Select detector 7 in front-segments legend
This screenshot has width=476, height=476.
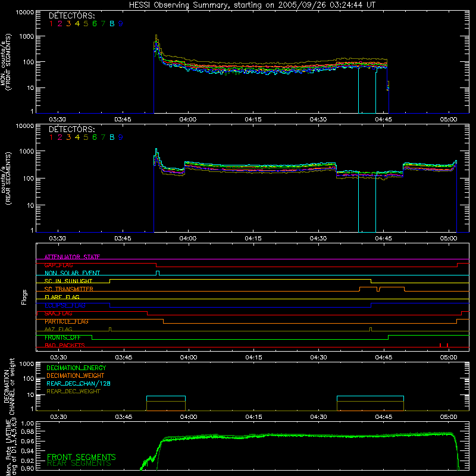(x=103, y=24)
